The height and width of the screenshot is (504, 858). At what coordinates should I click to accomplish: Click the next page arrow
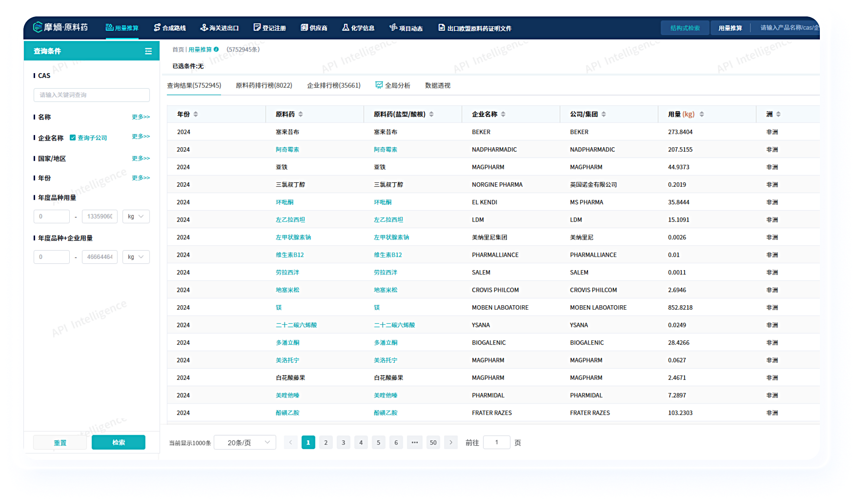pyautogui.click(x=451, y=443)
